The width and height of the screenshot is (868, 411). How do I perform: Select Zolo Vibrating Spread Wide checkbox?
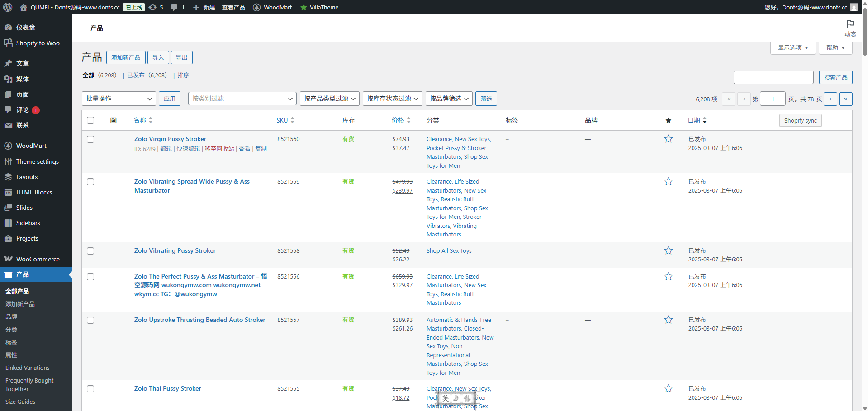[x=90, y=182]
